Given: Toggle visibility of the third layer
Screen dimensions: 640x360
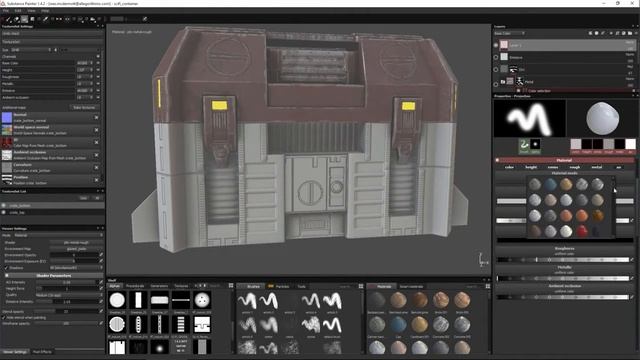Looking at the screenshot, I should [496, 69].
